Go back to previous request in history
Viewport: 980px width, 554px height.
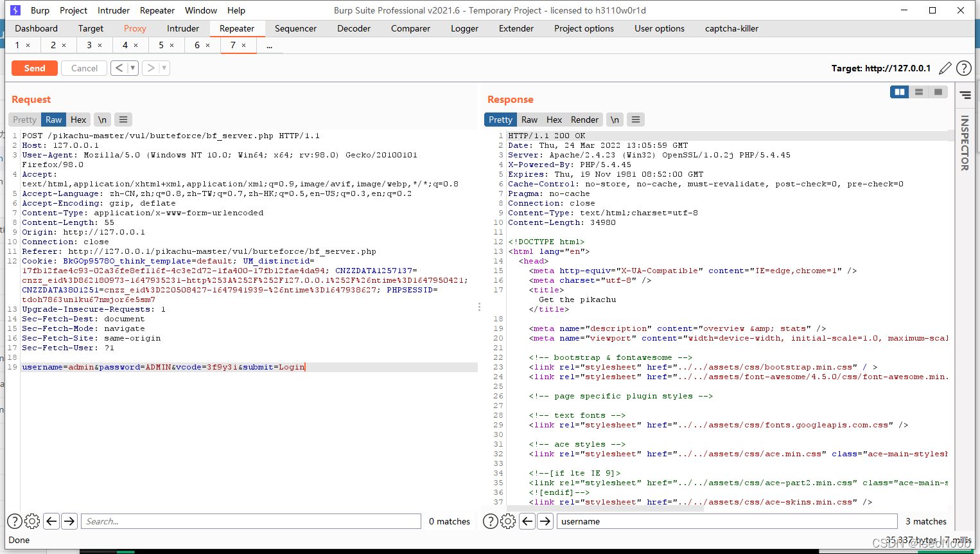[x=119, y=67]
